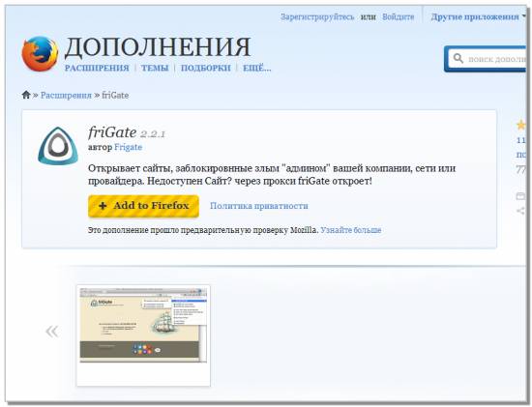Click the Add to Firefox button
532x407 pixels.
tap(143, 206)
